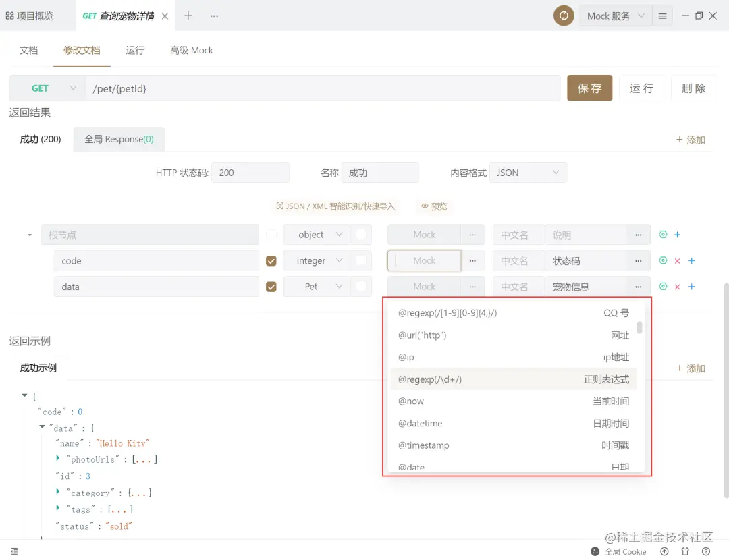Screen dimensions: 729x560
Task: Toggle nullable checkbox next to object type
Action: pos(360,235)
